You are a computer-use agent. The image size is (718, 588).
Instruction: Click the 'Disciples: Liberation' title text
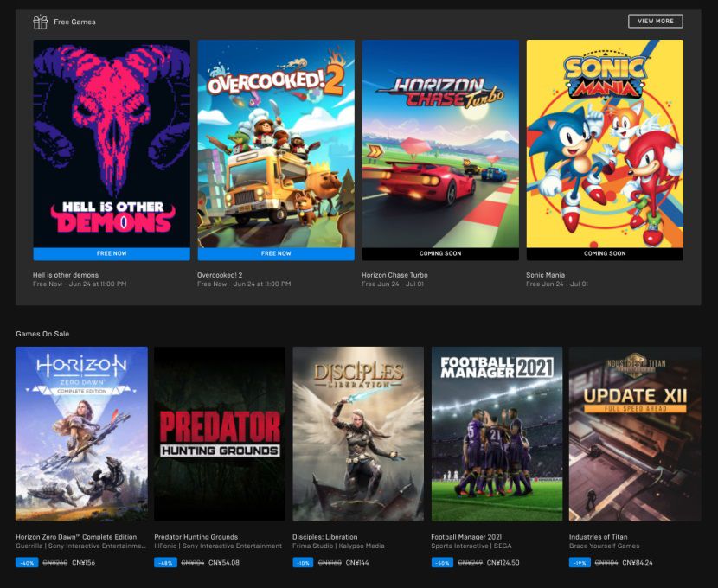click(x=325, y=537)
